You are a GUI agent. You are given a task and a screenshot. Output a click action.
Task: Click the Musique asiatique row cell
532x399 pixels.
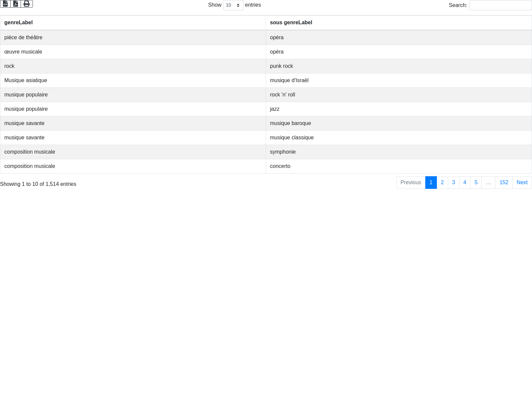click(26, 80)
